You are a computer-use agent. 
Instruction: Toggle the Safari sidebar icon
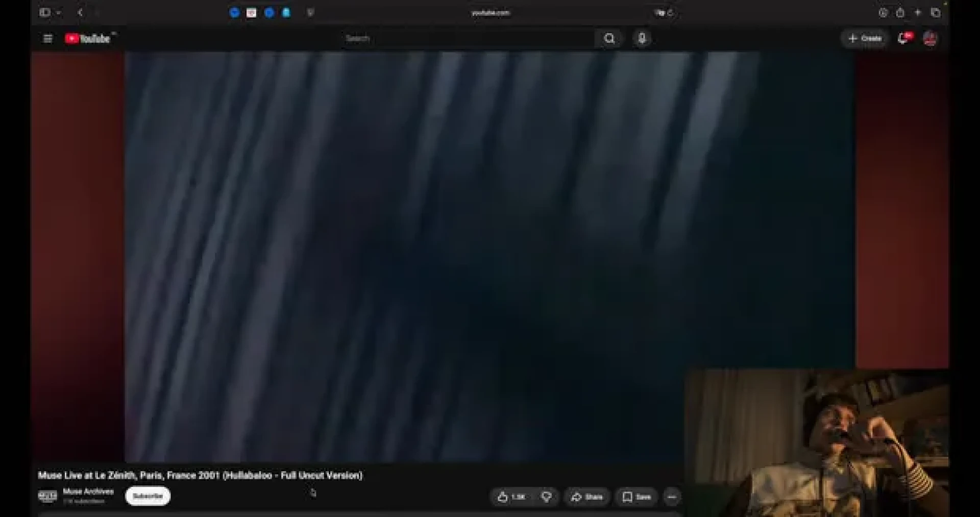click(x=45, y=12)
